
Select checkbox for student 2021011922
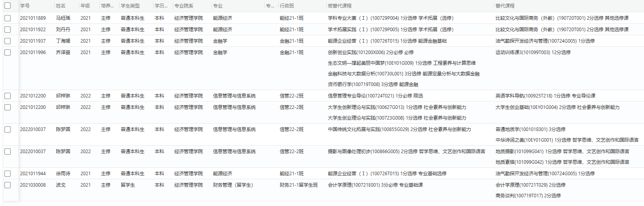[7, 30]
